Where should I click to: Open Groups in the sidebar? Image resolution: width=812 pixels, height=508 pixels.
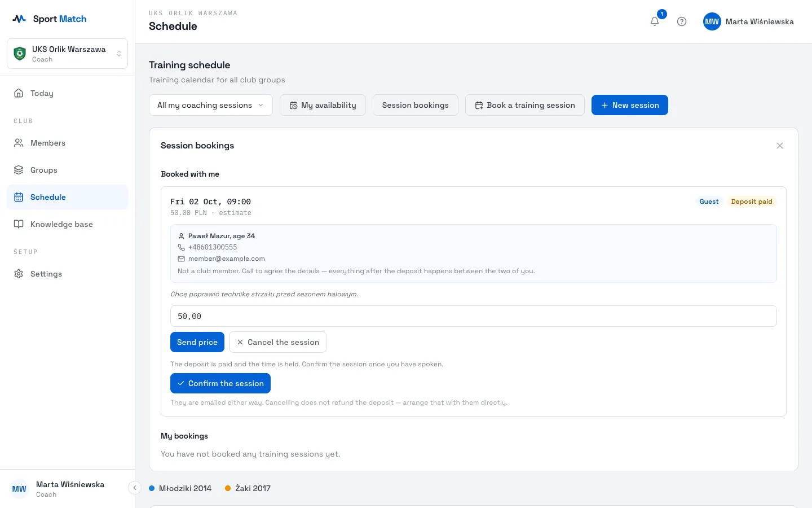(x=67, y=170)
